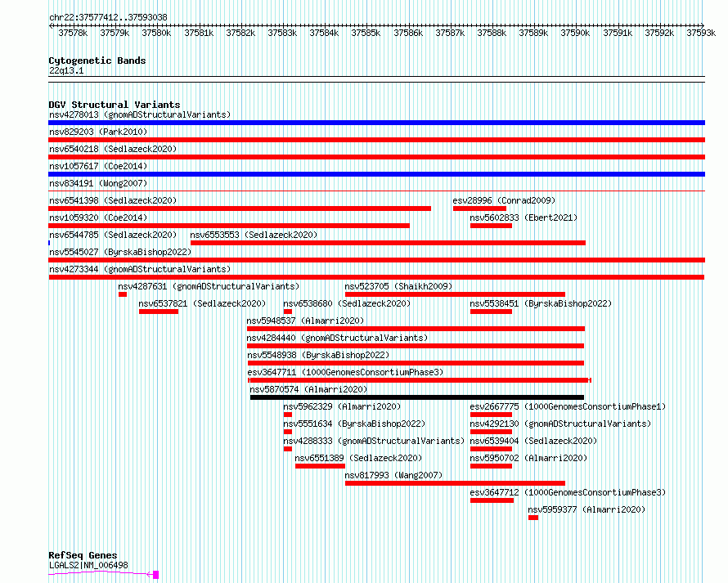Open variant nsv5548938 (ByrskaBishop2022)
The width and height of the screenshot is (728, 583).
click(x=318, y=355)
